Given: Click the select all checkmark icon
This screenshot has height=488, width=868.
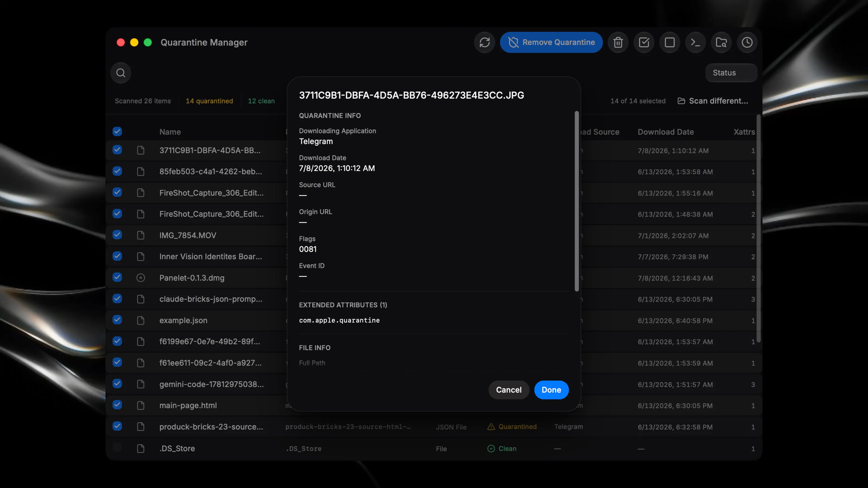Looking at the screenshot, I should coord(644,43).
